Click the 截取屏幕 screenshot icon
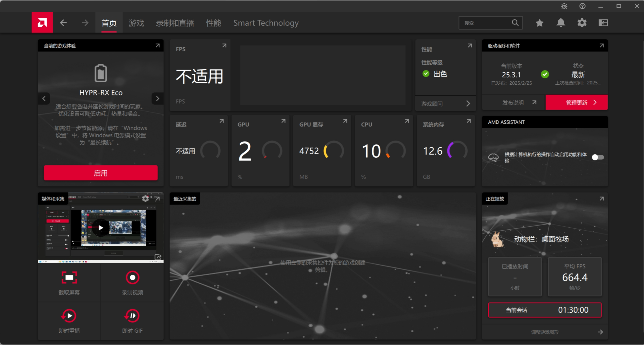This screenshot has height=345, width=644. click(x=69, y=278)
